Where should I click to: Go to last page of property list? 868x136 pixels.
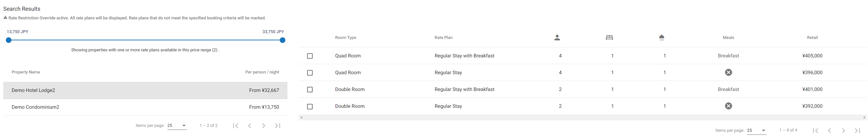pos(277,126)
